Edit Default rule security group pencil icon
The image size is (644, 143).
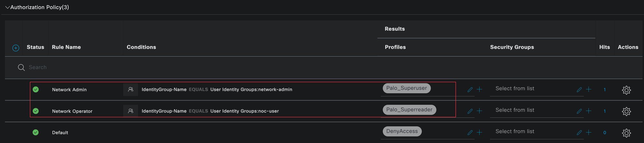pyautogui.click(x=579, y=132)
